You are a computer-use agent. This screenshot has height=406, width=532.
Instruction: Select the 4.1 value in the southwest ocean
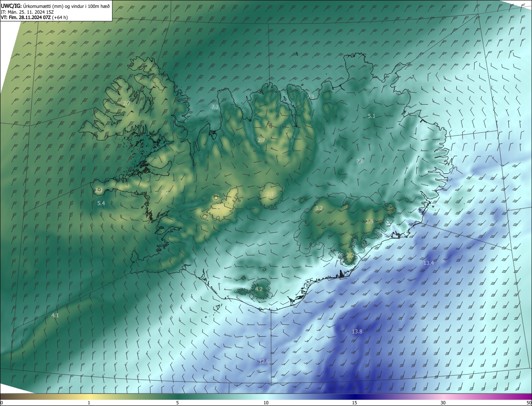55,316
